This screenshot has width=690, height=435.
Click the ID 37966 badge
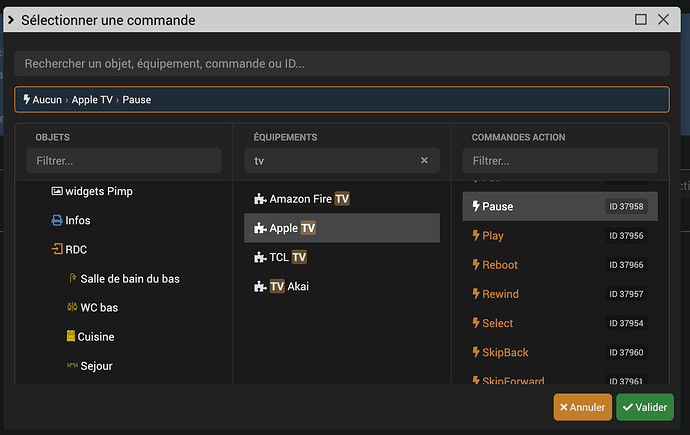[626, 265]
